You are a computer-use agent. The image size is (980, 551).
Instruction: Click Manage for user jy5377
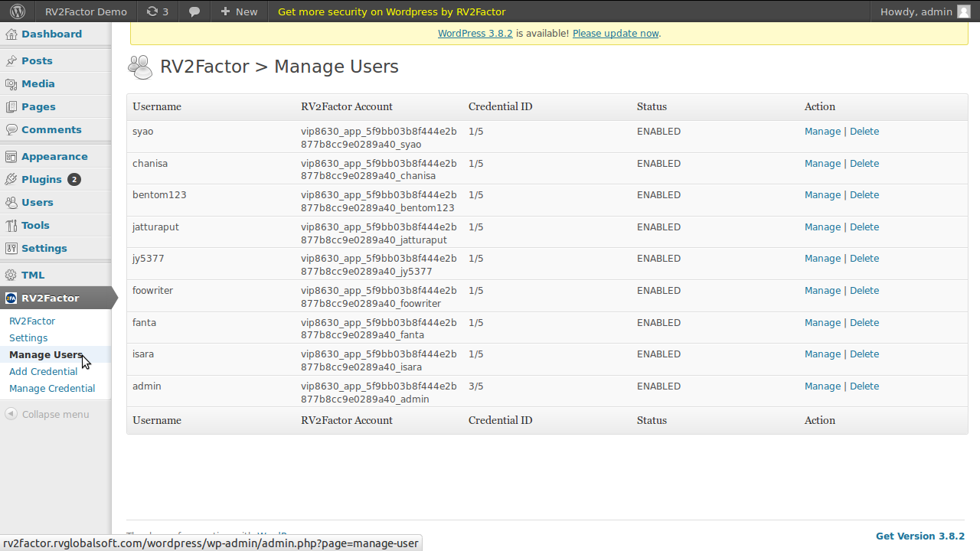822,259
